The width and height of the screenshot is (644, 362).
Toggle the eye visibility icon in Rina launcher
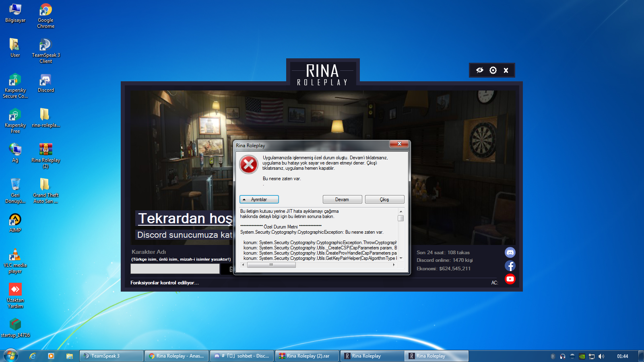coord(480,70)
